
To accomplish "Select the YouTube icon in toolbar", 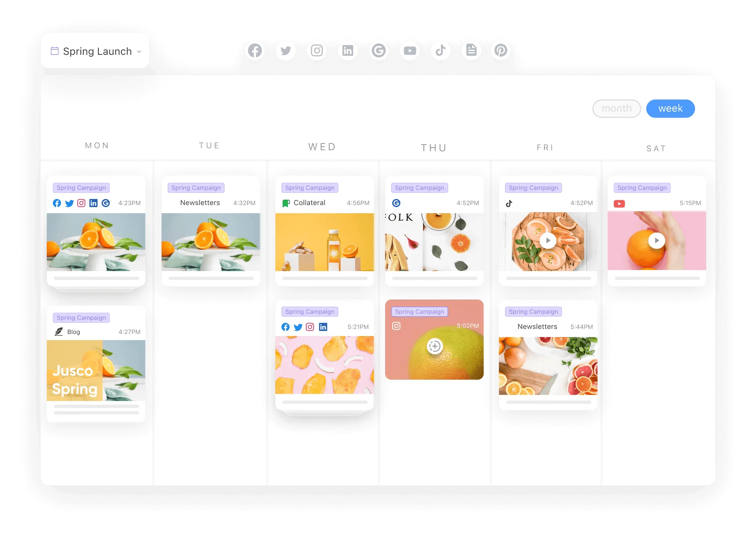I will 409,51.
